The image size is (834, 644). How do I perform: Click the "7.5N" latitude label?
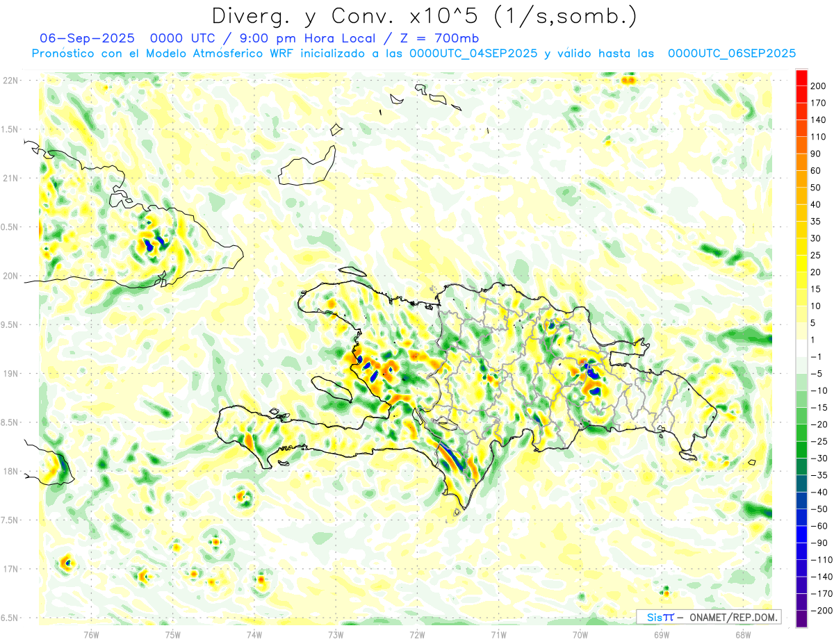point(10,520)
